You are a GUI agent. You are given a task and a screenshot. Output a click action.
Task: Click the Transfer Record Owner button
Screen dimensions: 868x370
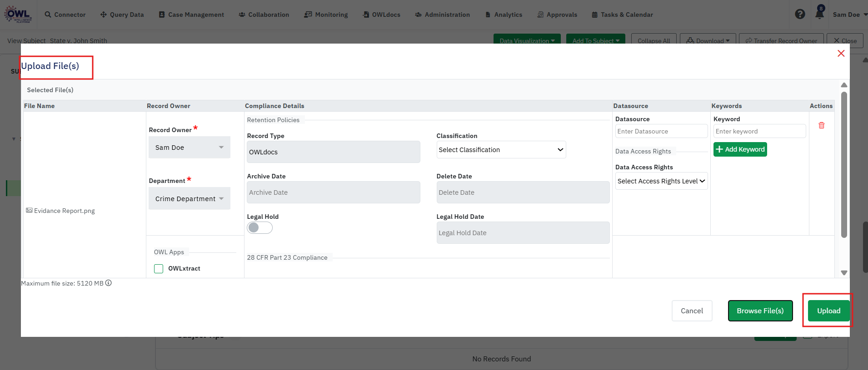tap(781, 40)
